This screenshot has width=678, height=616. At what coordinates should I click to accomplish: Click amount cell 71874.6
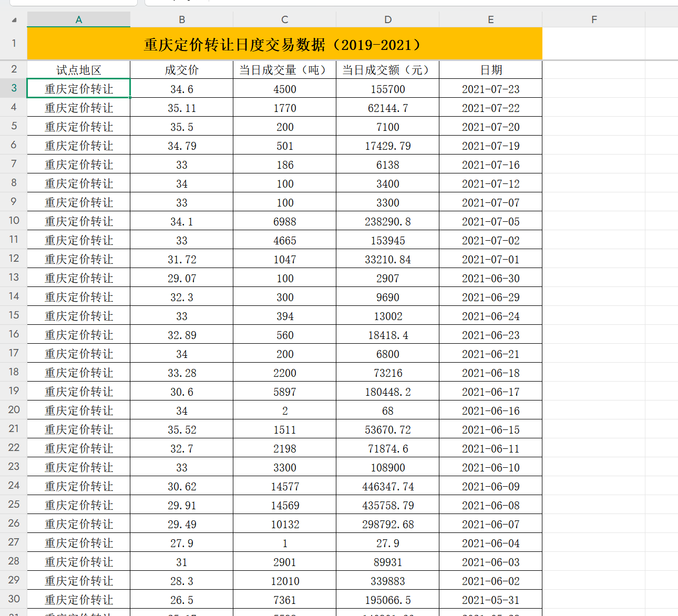tap(388, 448)
